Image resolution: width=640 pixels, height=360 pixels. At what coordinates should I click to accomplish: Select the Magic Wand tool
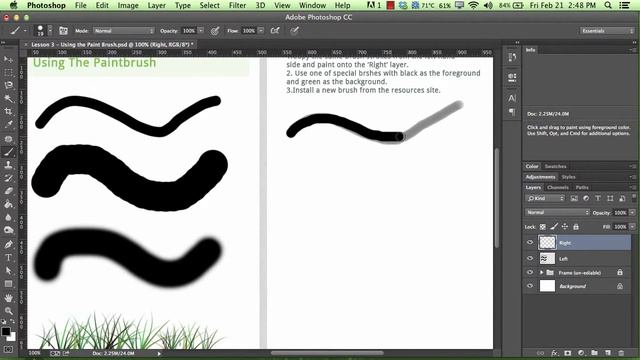[8, 98]
